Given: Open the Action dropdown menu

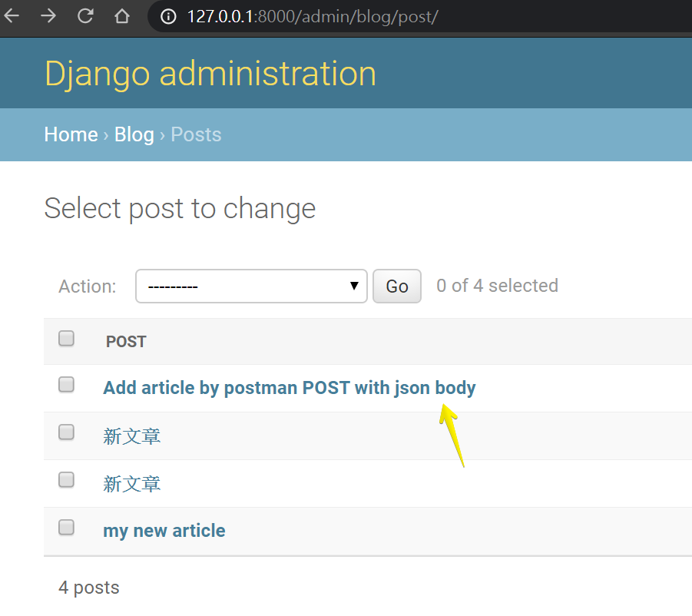Looking at the screenshot, I should coord(251,286).
